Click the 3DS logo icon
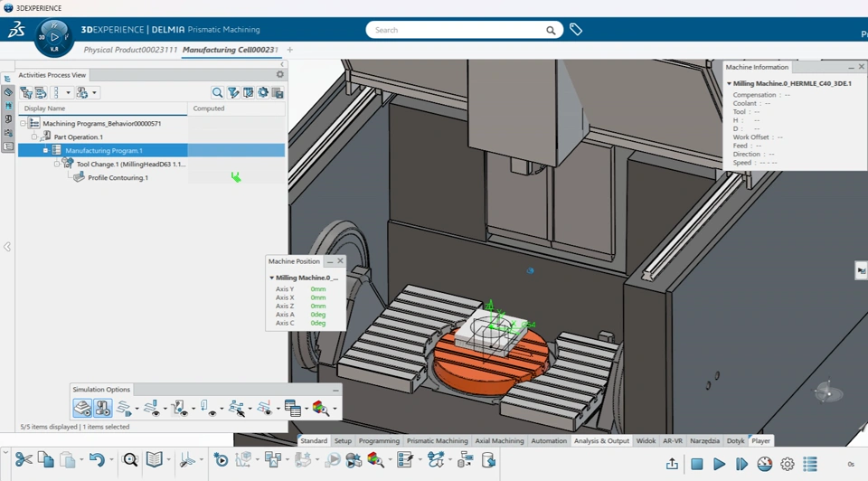Image resolution: width=868 pixels, height=481 pixels. pos(16,30)
